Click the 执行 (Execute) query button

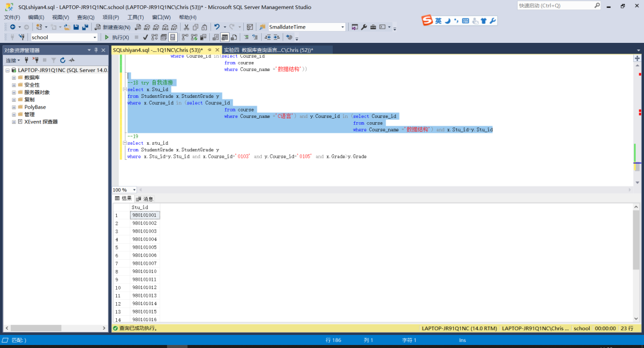pos(116,38)
